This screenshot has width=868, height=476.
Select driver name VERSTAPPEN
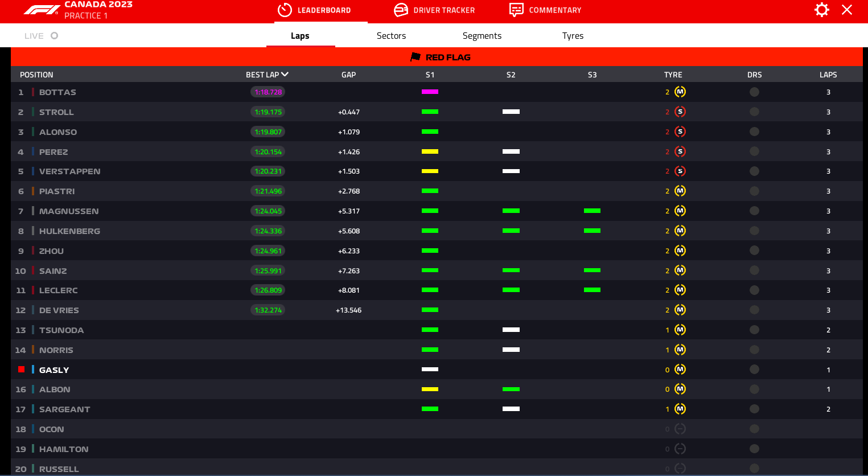(69, 171)
